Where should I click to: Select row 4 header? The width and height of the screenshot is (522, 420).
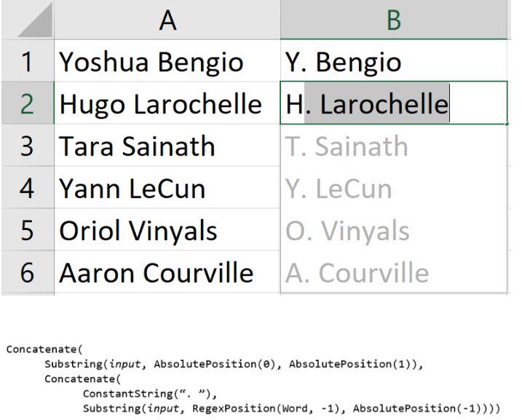(28, 187)
